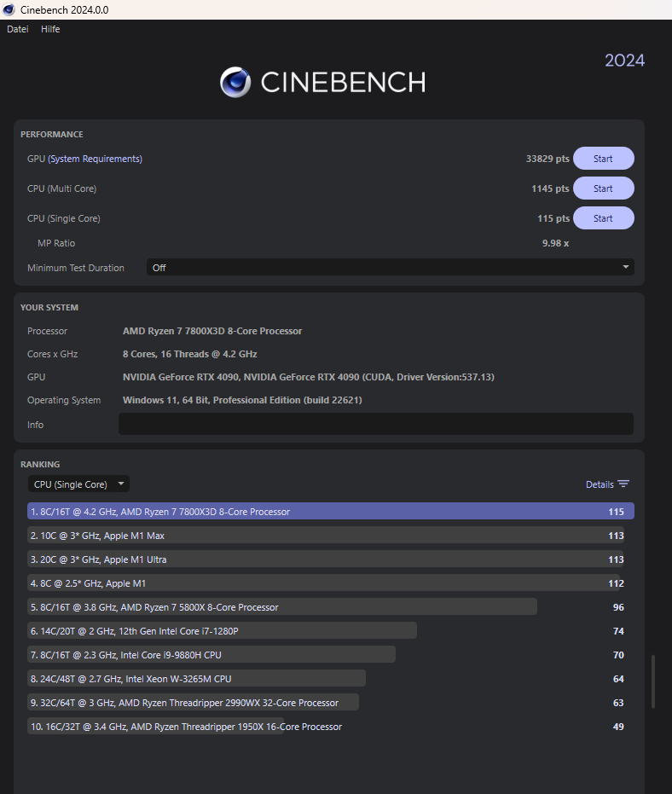Image resolution: width=672 pixels, height=794 pixels.
Task: Open the ranking type CPU (Single Core) dropdown
Action: pos(78,484)
